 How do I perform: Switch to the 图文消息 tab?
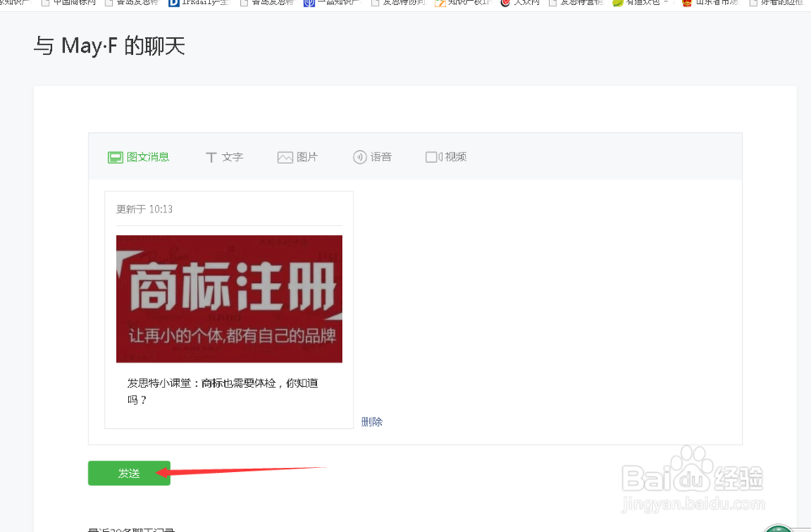pos(138,157)
